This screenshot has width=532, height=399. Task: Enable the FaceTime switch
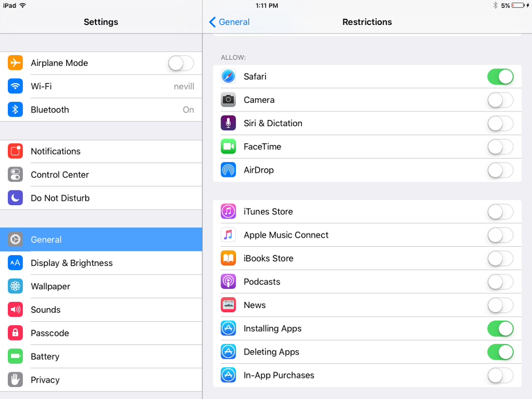pos(500,147)
